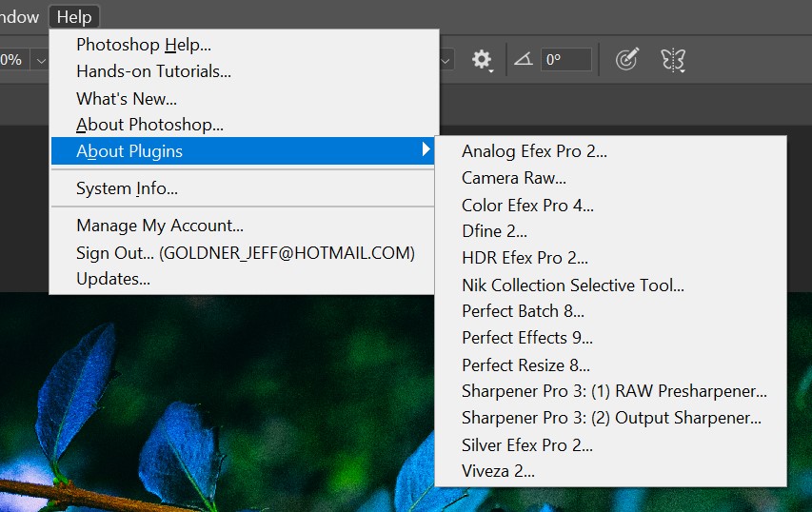This screenshot has width=812, height=512.
Task: Open HDR Efex Pro 2 entry
Action: tap(610, 258)
